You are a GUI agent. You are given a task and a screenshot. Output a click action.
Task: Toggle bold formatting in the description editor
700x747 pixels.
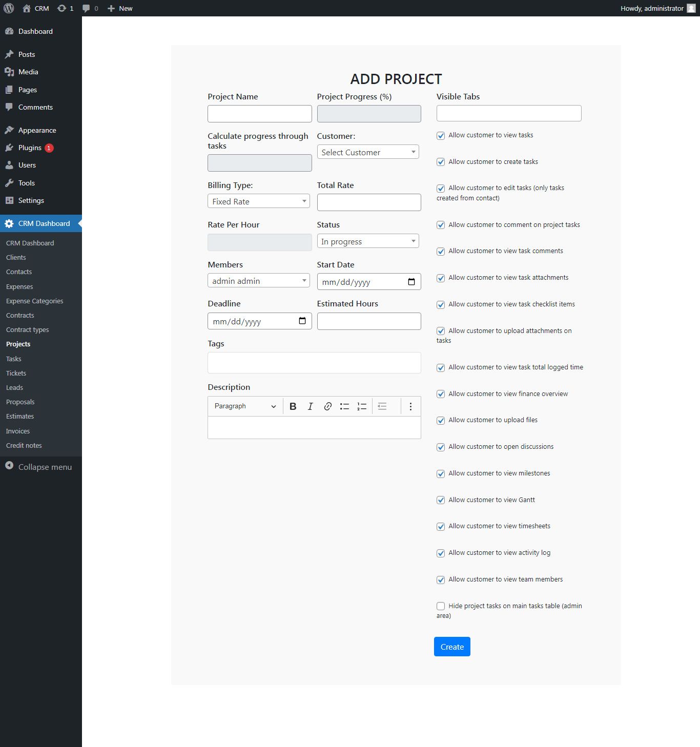pos(293,406)
